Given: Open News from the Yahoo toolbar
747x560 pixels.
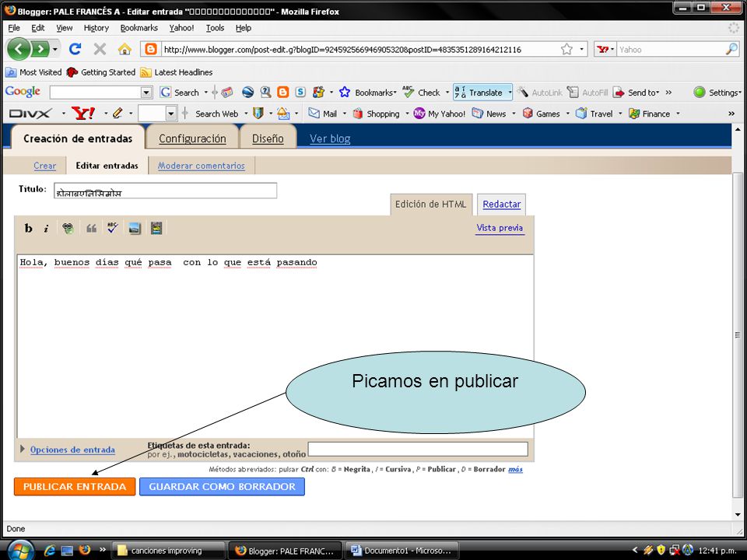Looking at the screenshot, I should (489, 114).
